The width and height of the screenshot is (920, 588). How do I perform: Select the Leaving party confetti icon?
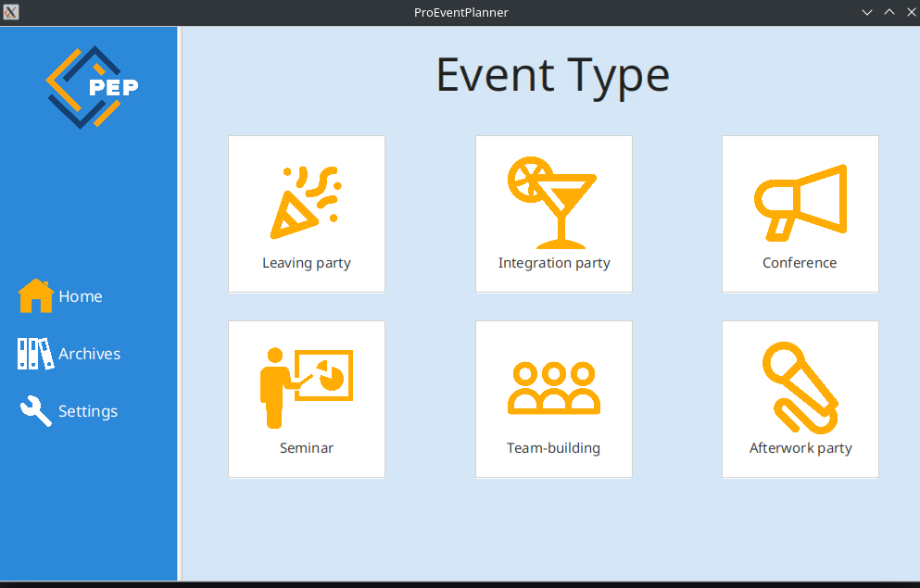[x=306, y=199]
